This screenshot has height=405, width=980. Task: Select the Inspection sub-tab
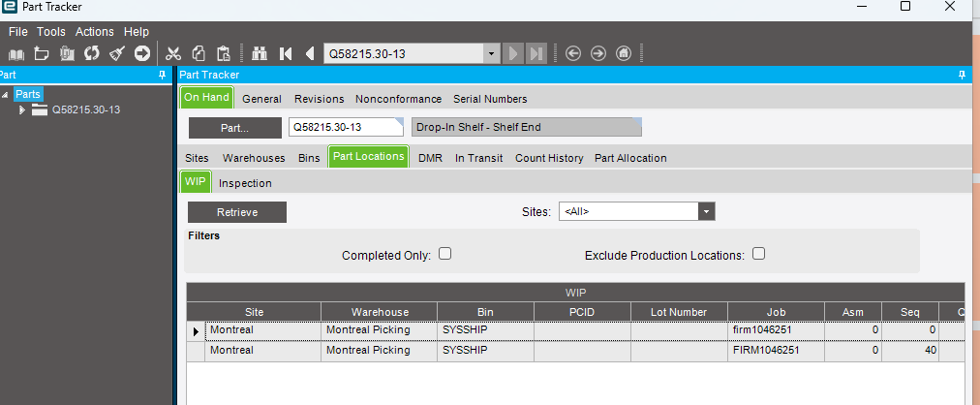[x=245, y=183]
